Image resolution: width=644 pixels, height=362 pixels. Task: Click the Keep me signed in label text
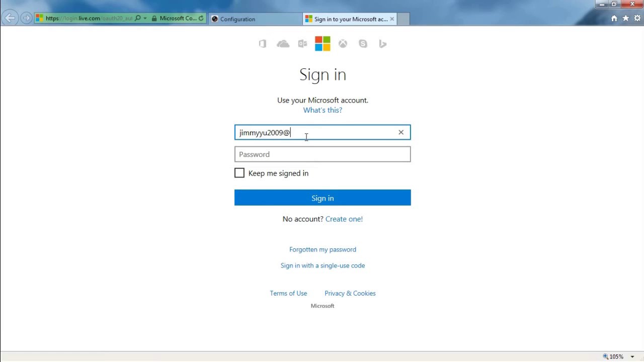point(278,173)
